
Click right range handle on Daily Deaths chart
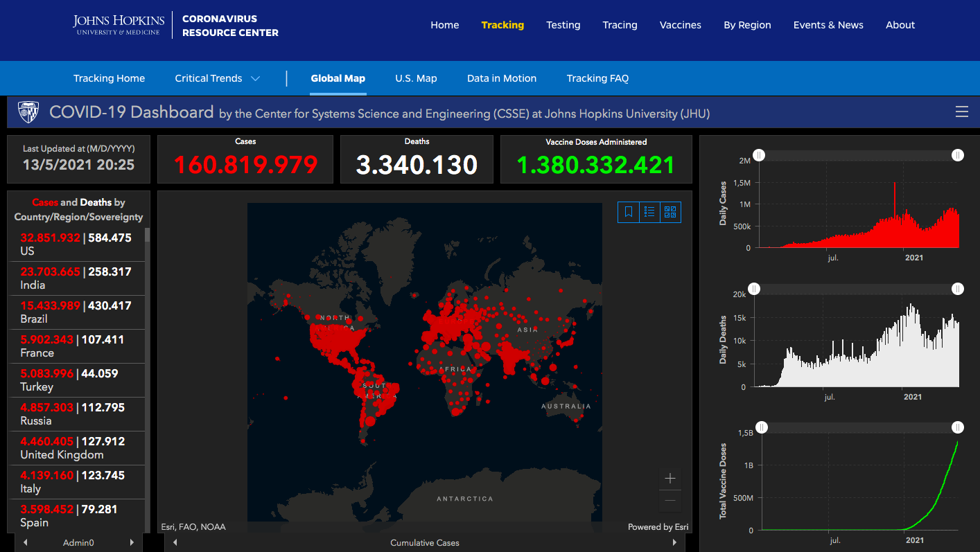coord(957,289)
